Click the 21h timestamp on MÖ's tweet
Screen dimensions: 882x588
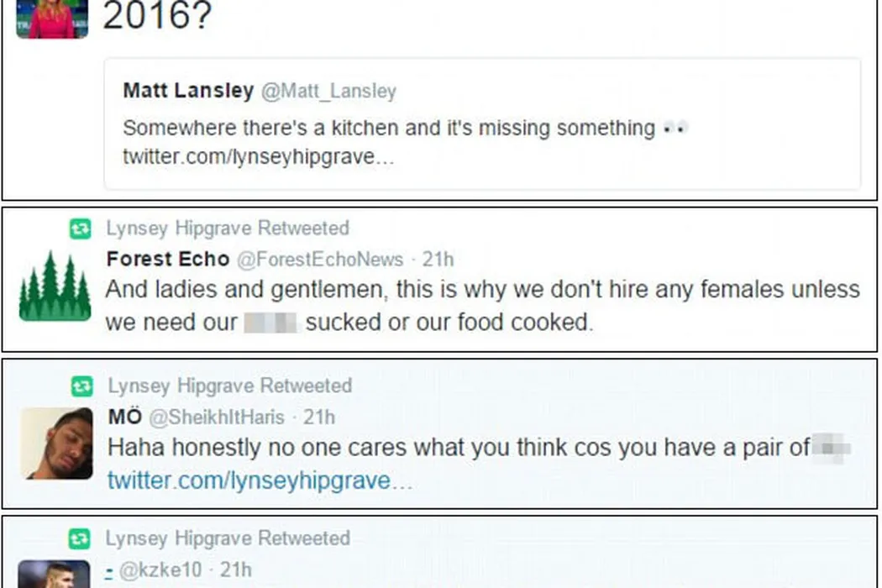coord(318,417)
